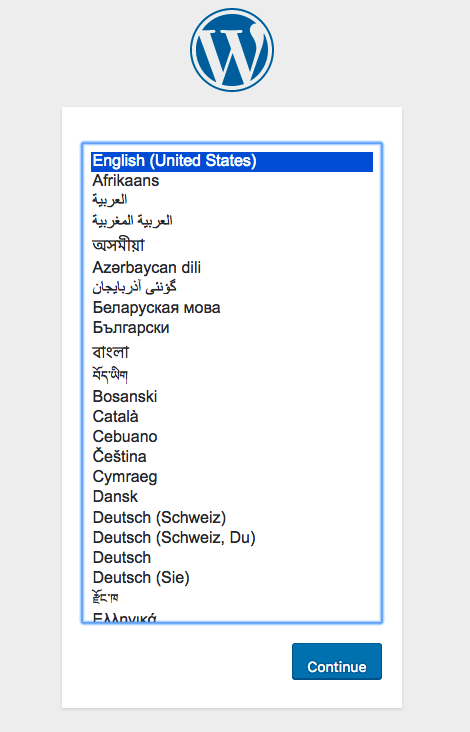Select Deutsch (Schweiz, Du) option
This screenshot has height=732, width=470.
click(x=232, y=537)
